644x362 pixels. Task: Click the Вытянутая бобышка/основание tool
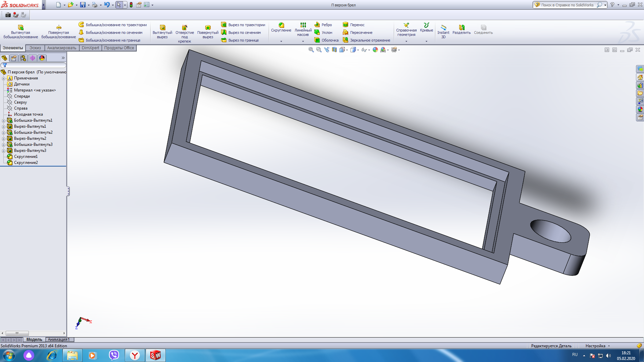(20, 30)
